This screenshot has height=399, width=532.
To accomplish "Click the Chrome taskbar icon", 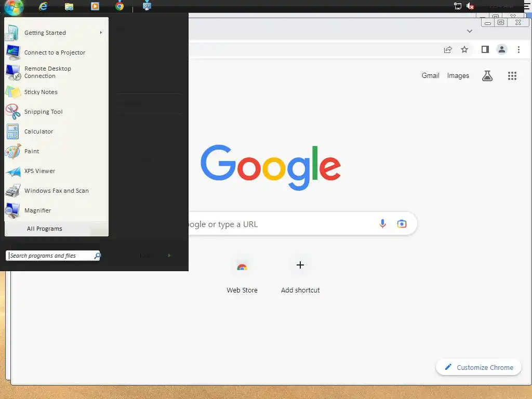I will tap(119, 6).
